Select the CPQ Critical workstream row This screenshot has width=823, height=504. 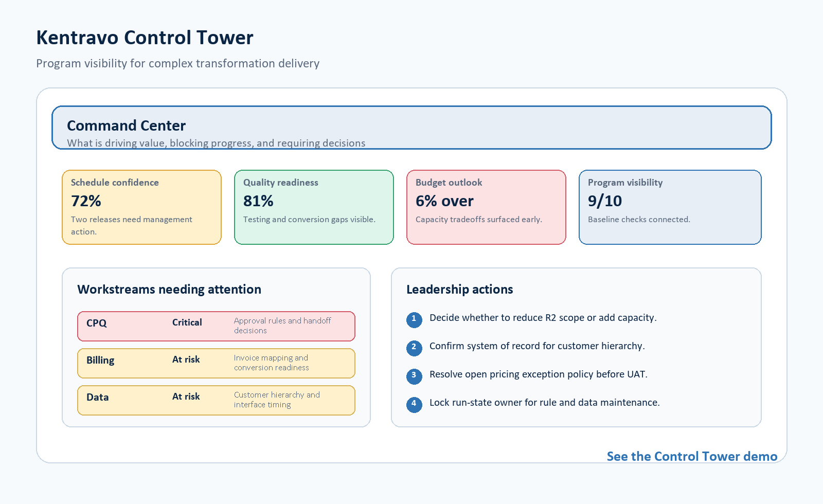[216, 326]
